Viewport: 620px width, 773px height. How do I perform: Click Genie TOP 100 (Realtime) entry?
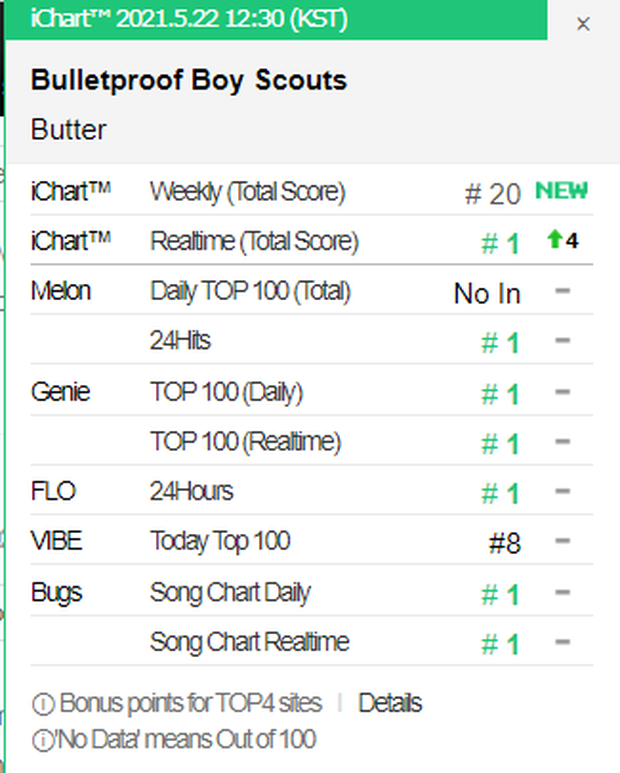[311, 441]
